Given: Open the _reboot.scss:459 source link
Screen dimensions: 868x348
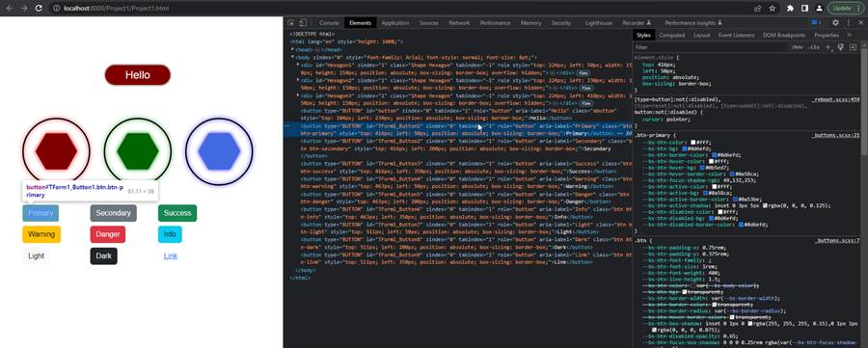Looking at the screenshot, I should coord(835,99).
